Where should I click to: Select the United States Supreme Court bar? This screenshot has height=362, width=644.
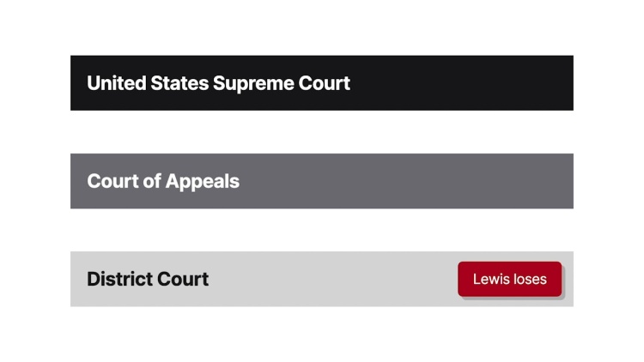pyautogui.click(x=322, y=83)
